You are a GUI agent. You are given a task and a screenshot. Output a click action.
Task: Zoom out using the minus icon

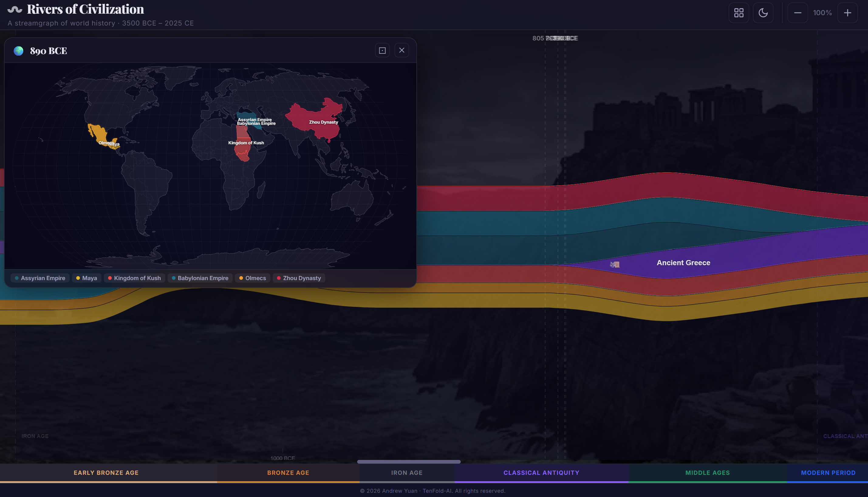pyautogui.click(x=797, y=13)
